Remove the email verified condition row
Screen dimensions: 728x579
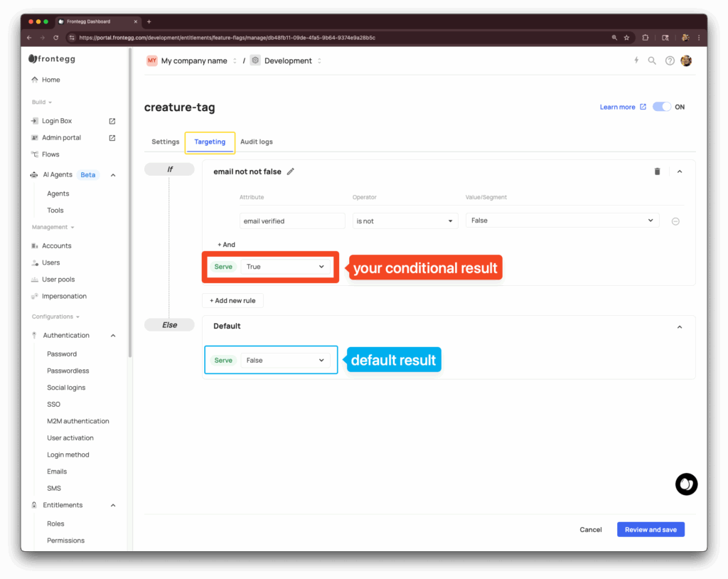675,221
